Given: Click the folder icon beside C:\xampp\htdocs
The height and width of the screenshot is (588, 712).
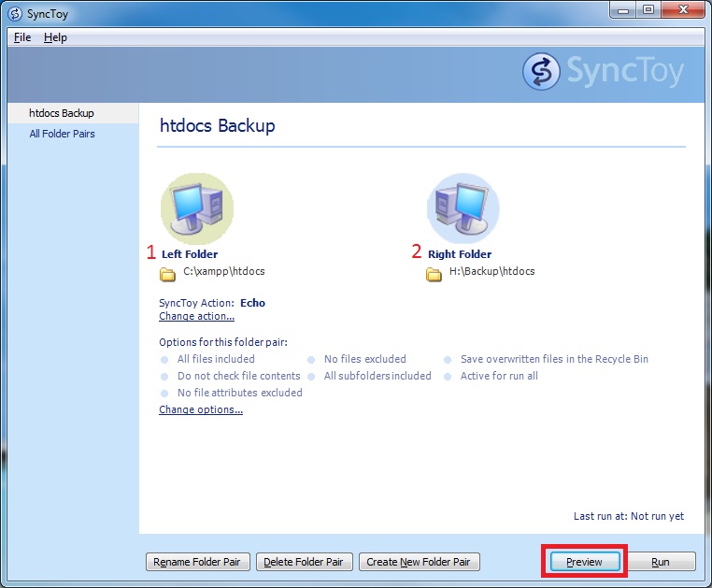Looking at the screenshot, I should pos(167,275).
